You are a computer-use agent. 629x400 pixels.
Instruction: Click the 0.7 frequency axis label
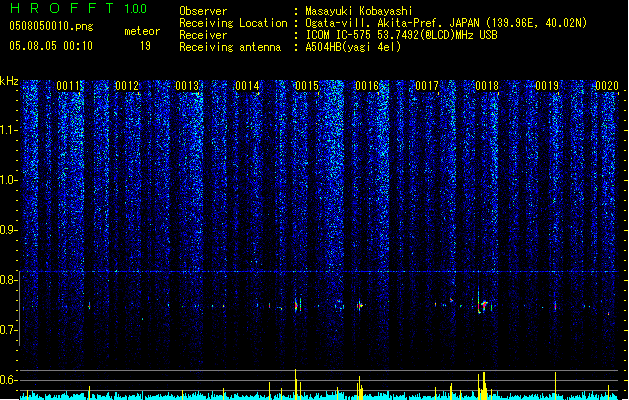coord(9,330)
